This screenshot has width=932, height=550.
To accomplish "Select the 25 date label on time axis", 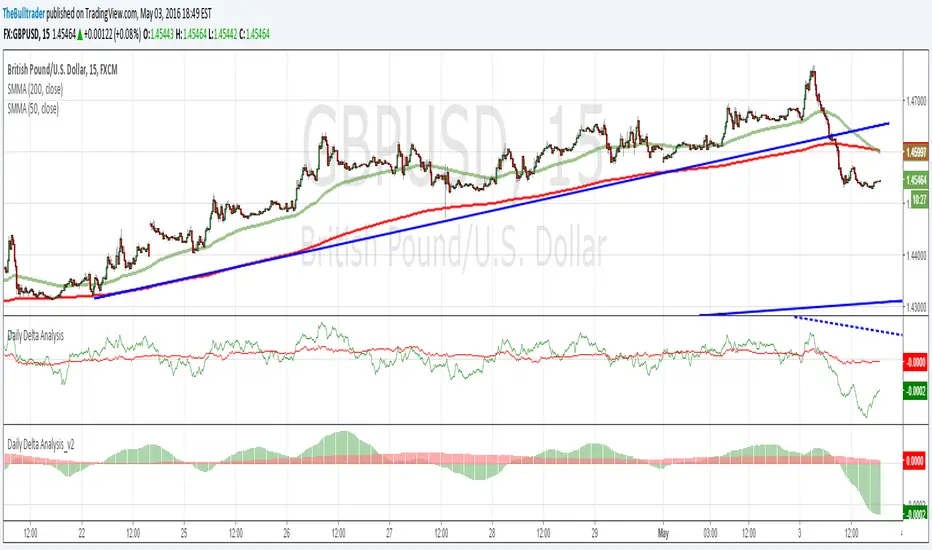I will [x=184, y=533].
